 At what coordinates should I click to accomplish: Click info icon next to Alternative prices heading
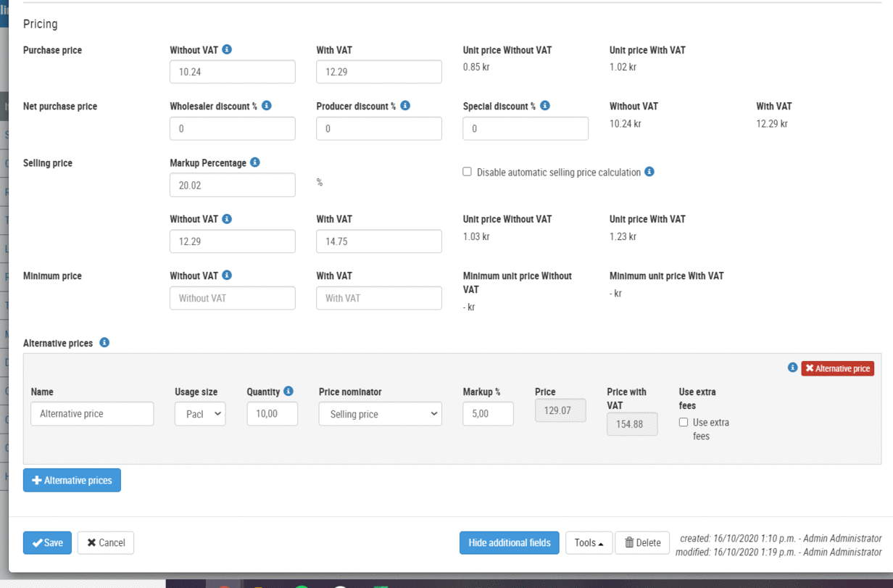[x=104, y=342]
